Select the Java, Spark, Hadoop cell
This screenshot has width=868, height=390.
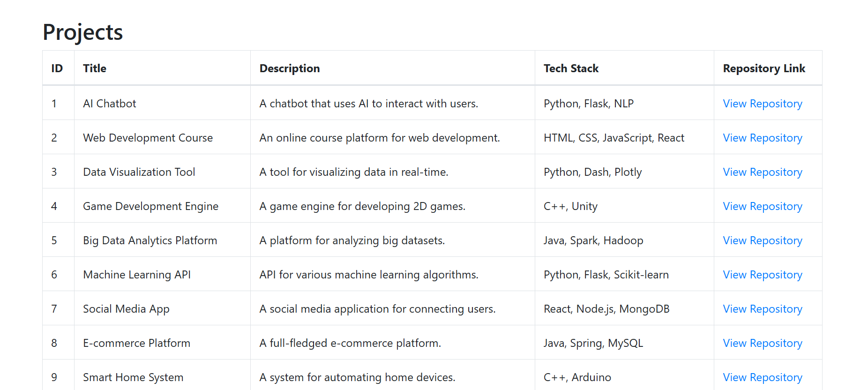point(624,240)
